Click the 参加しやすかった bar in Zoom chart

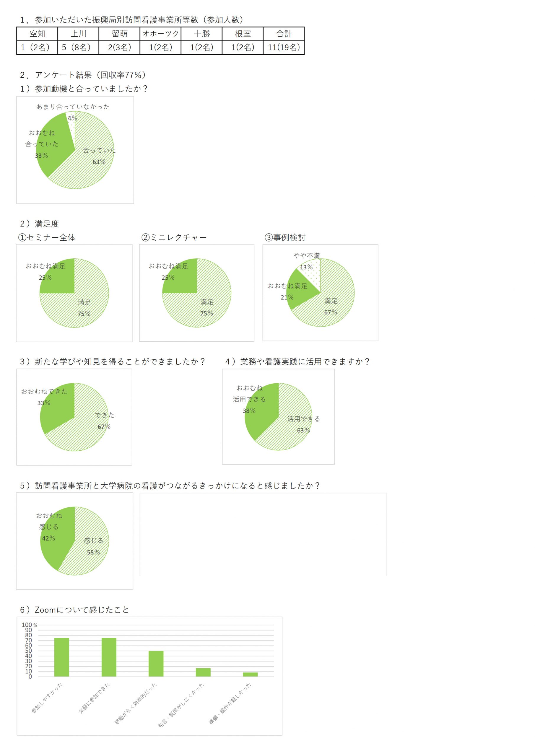click(62, 657)
